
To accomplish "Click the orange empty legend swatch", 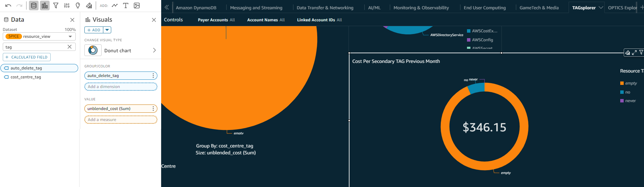I will pos(622,83).
